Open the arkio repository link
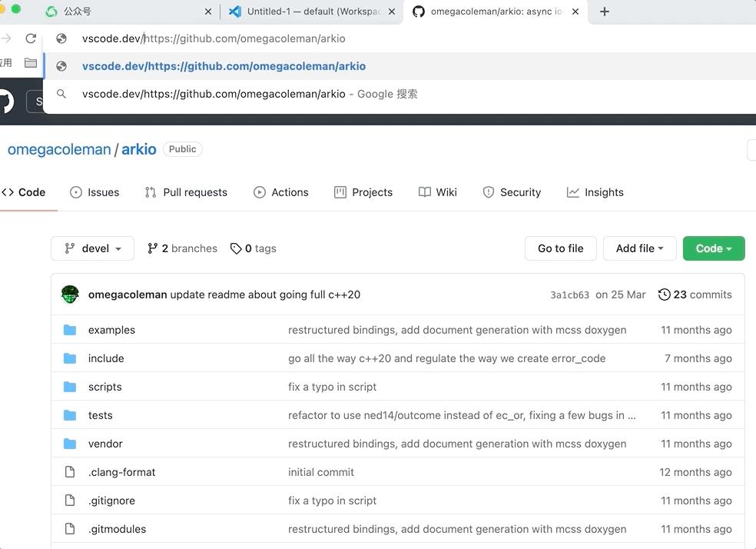 pos(139,149)
